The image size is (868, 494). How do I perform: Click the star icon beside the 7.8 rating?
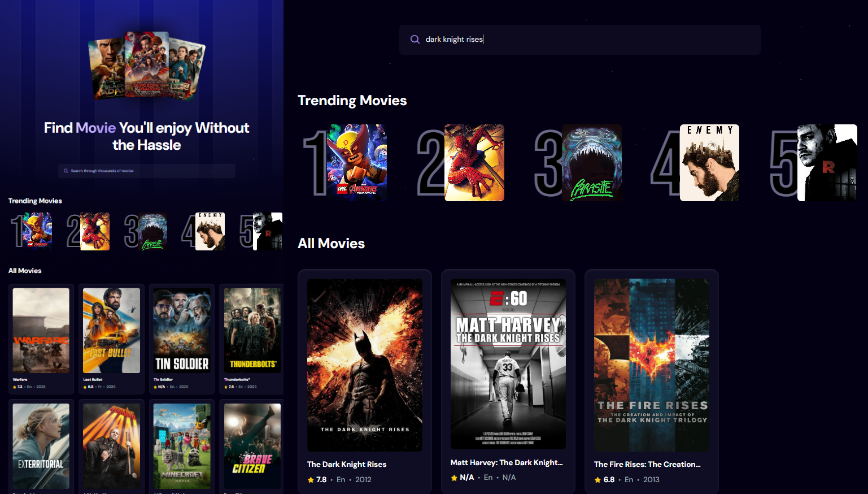tap(311, 480)
